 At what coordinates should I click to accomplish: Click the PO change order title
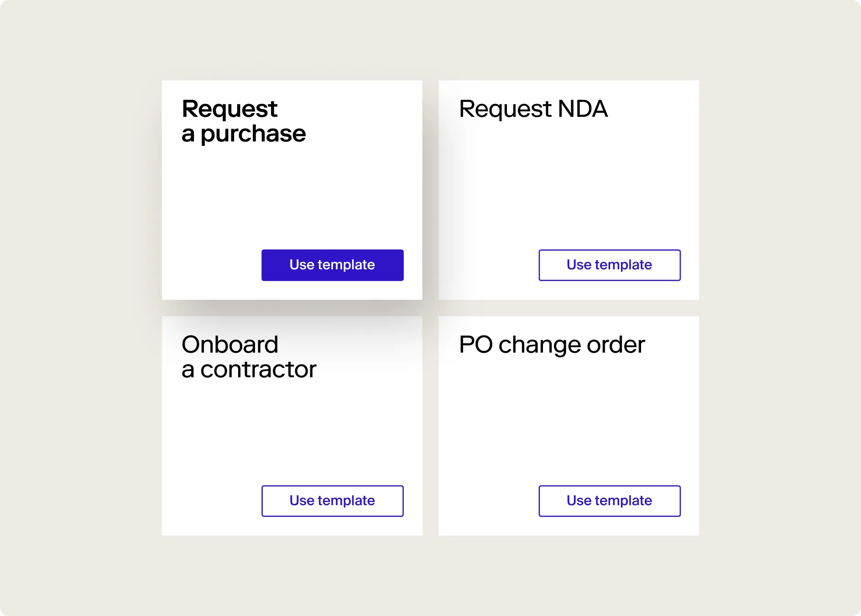point(552,345)
